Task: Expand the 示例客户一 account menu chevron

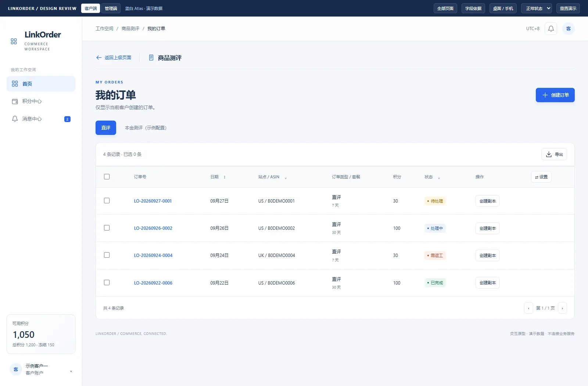Action: (71, 371)
